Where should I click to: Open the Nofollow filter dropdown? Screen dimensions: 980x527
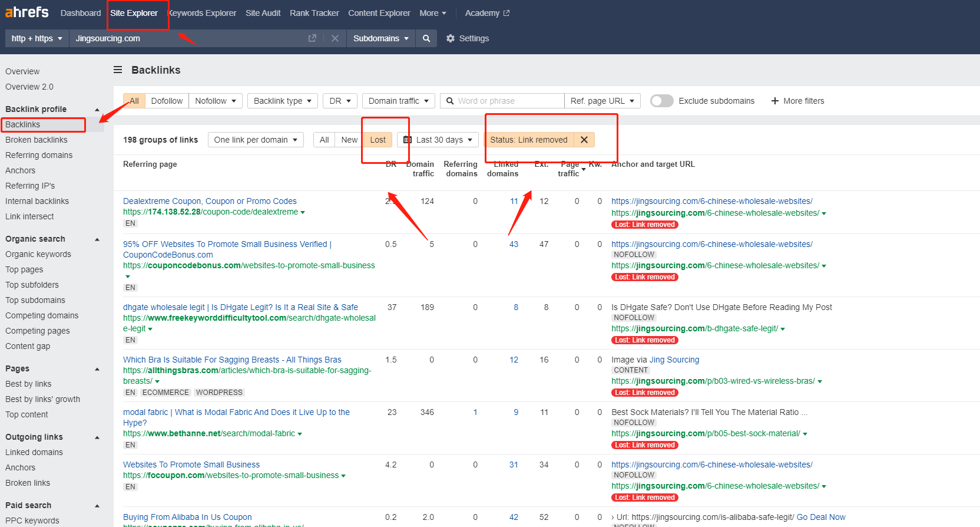216,101
